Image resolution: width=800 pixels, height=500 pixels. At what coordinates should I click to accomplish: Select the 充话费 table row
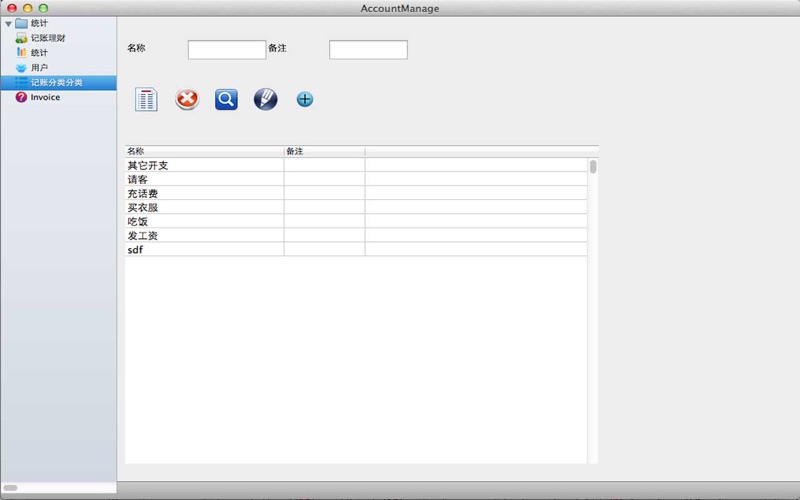click(x=356, y=193)
